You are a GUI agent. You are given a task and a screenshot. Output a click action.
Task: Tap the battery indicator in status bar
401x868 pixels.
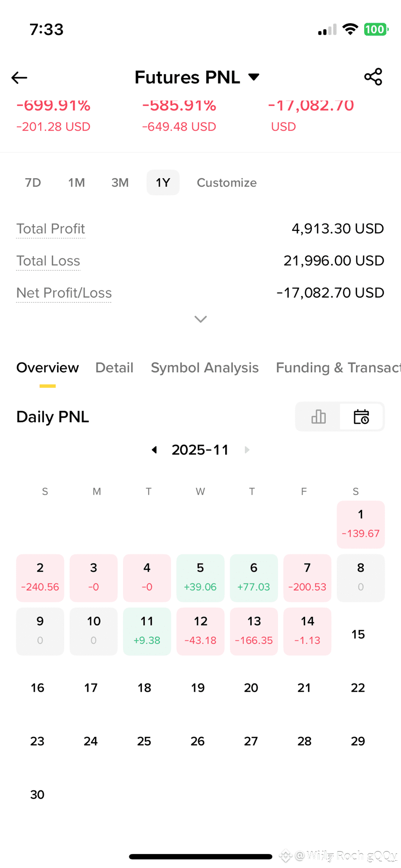click(x=376, y=30)
